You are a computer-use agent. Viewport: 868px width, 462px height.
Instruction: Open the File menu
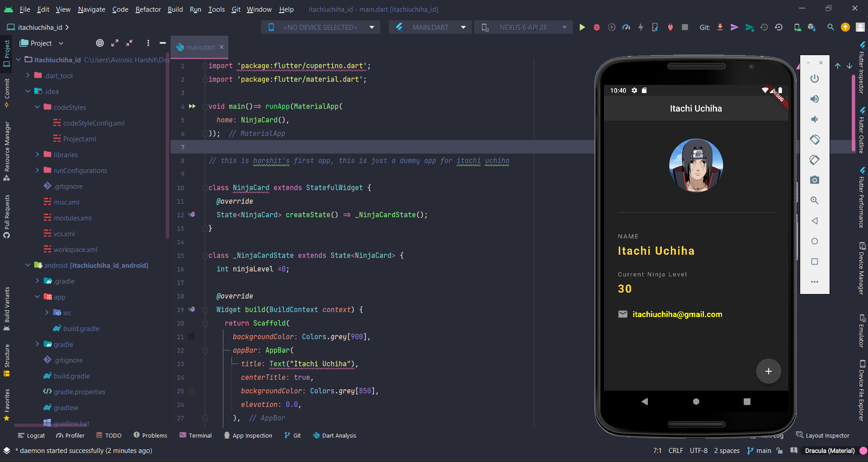coord(25,9)
